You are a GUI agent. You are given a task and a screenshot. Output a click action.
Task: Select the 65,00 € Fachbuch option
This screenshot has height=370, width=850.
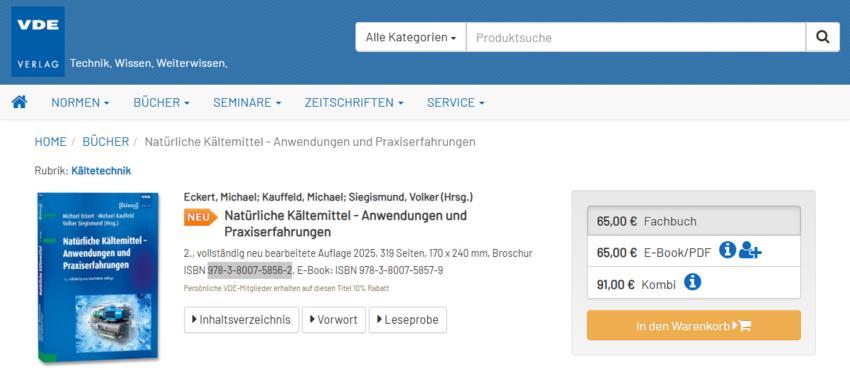point(694,221)
